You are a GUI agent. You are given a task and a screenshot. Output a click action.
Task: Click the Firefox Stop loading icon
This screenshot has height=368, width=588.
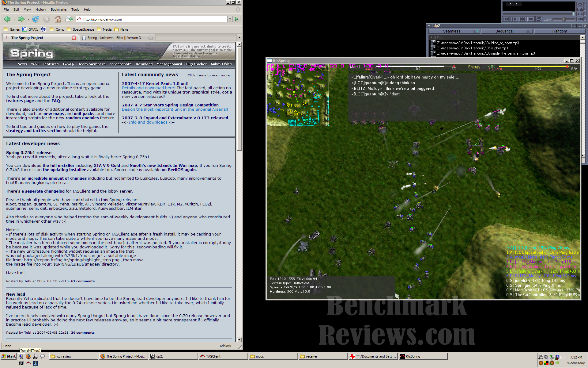pos(47,19)
